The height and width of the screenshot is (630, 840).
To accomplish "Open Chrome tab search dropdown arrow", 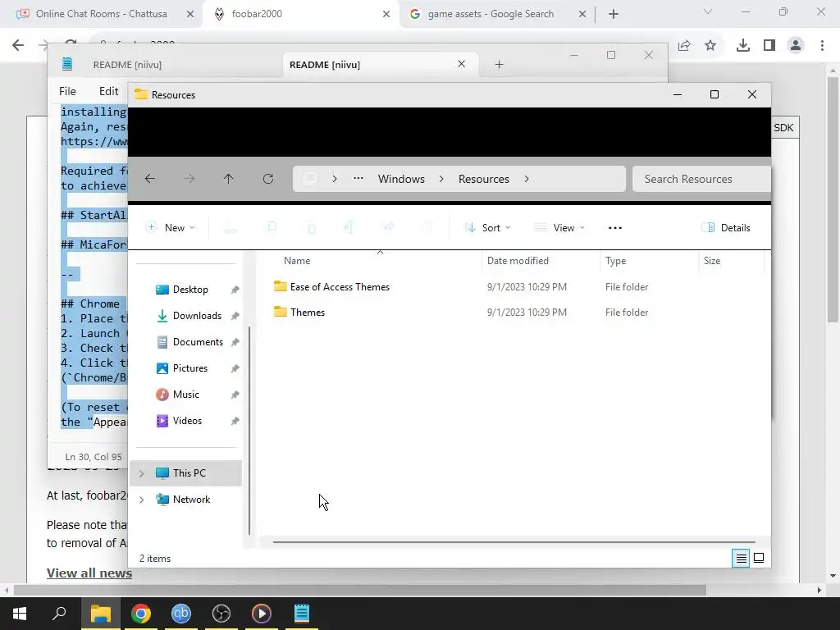I will (x=708, y=11).
